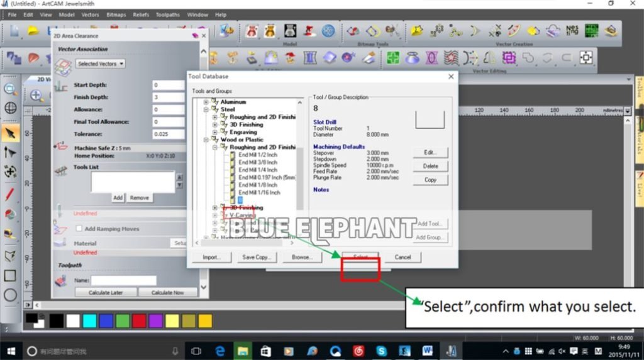This screenshot has height=360, width=644.
Task: Open Skype from the taskbar
Action: pyautogui.click(x=382, y=351)
